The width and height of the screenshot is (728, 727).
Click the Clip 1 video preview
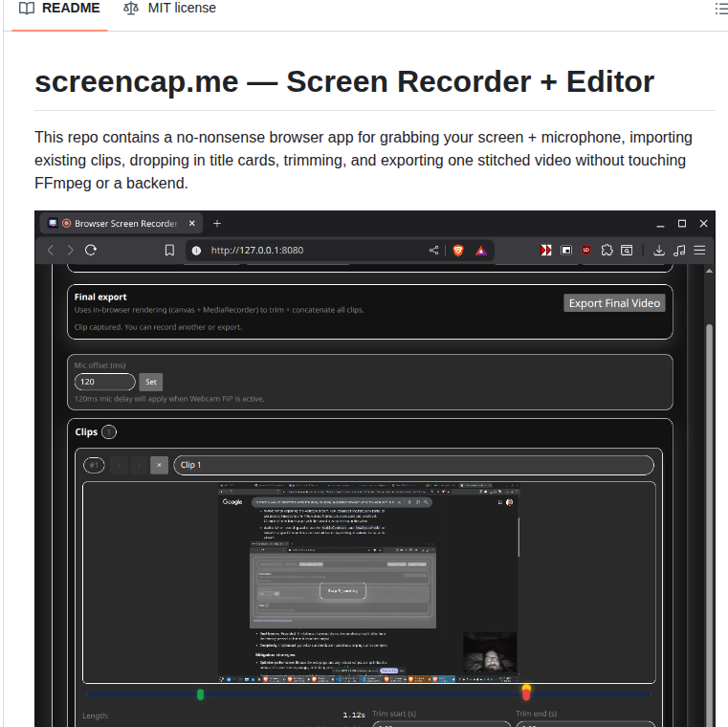pyautogui.click(x=368, y=583)
